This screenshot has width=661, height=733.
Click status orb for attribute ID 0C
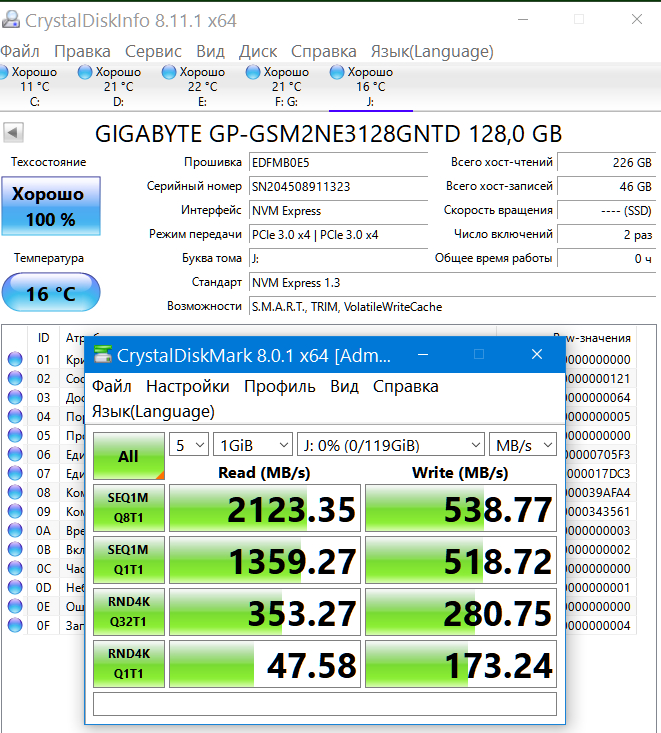click(15, 568)
